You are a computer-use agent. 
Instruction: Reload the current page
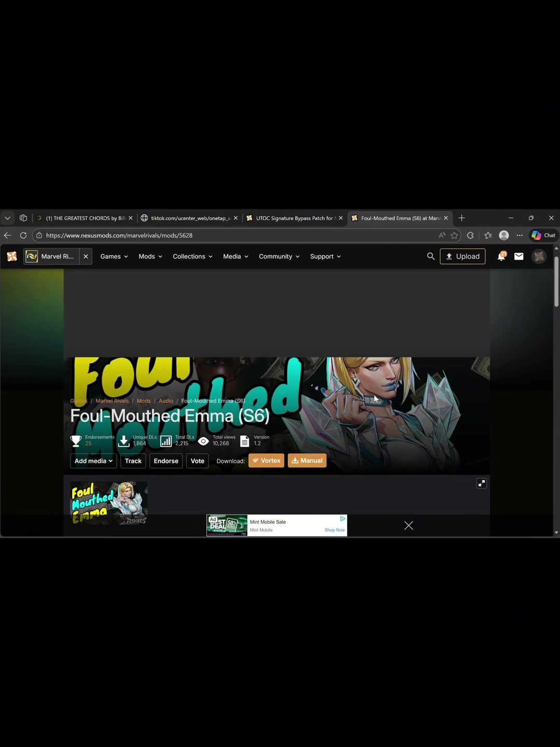(23, 236)
